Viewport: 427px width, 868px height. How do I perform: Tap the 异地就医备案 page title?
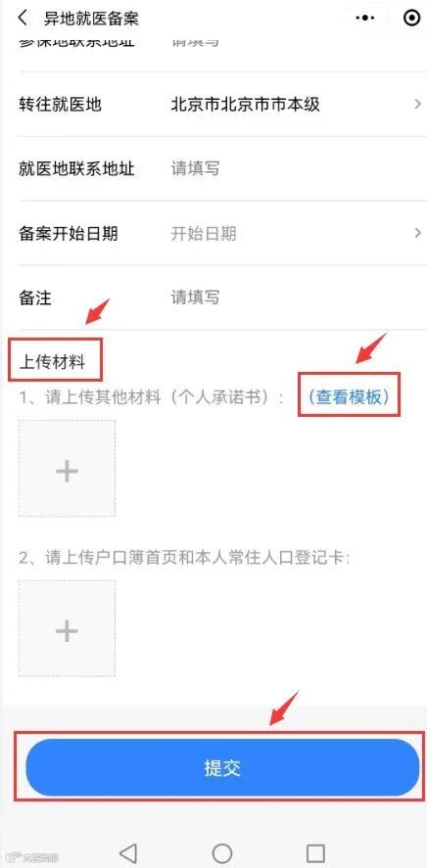pos(91,19)
